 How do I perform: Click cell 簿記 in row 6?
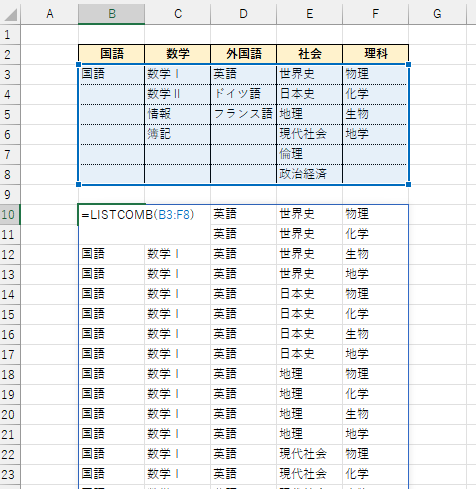(178, 134)
